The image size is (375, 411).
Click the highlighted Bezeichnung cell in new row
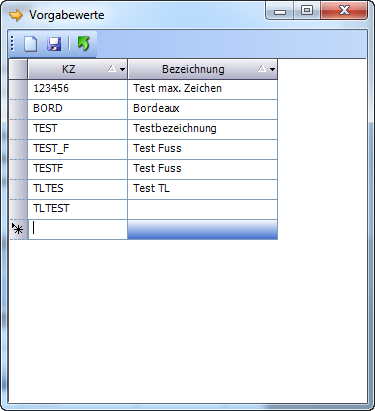tap(202, 229)
